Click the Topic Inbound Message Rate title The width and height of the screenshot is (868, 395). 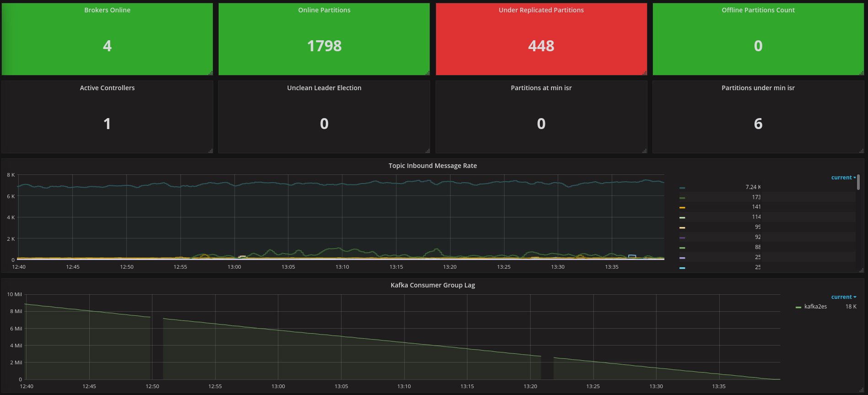click(432, 166)
